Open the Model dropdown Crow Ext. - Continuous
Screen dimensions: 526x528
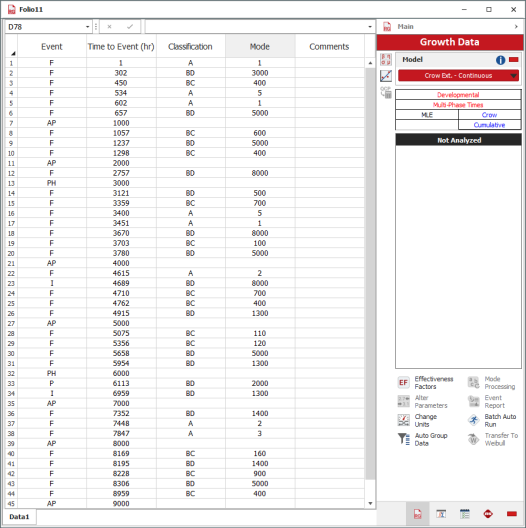(458, 76)
